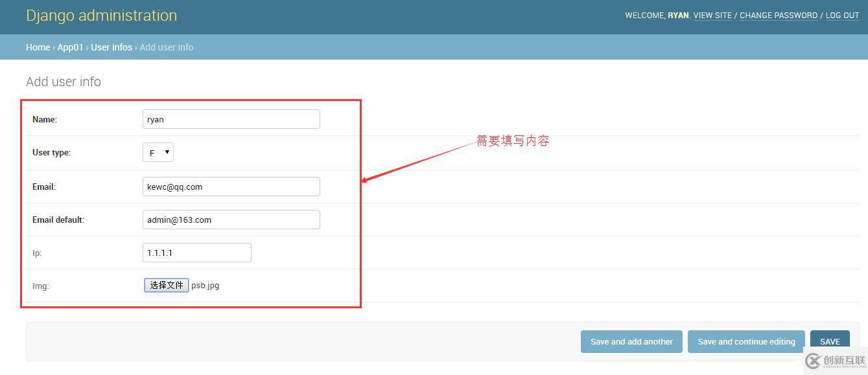Click the Add user info heading
This screenshot has height=375, width=868.
[64, 82]
